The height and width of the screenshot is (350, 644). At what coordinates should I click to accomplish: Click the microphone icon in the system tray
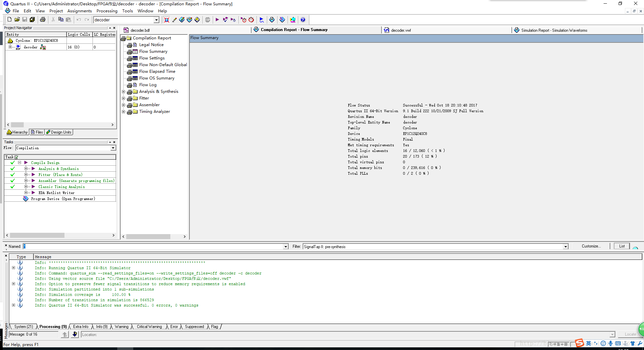pyautogui.click(x=611, y=343)
